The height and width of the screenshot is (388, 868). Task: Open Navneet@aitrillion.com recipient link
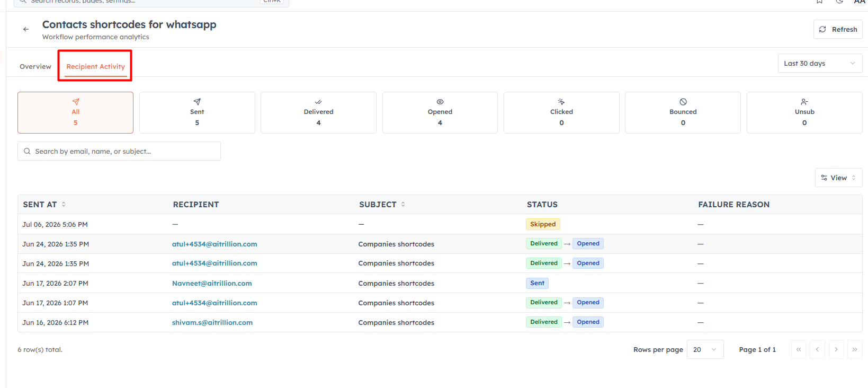click(212, 283)
